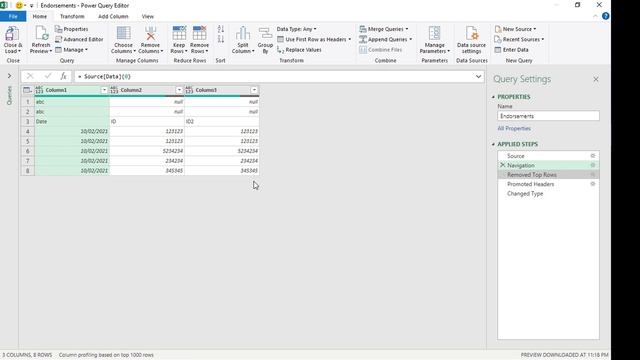Click Column2's data type icon
Viewport: 640px width, 360px height.
pos(114,90)
